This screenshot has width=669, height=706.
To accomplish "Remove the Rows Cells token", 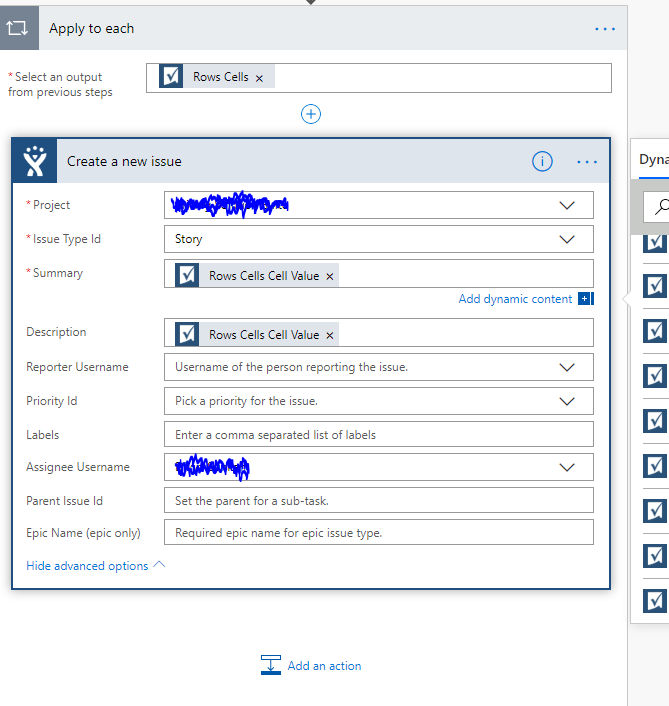I will (x=259, y=78).
